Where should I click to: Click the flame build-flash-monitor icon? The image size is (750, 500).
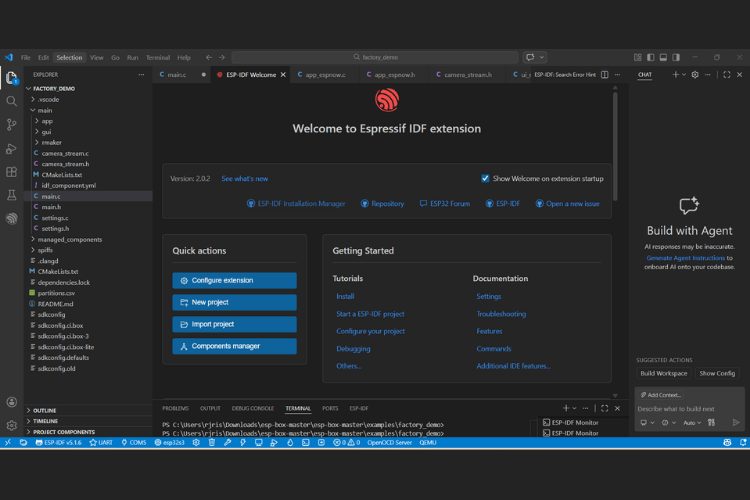click(x=290, y=443)
